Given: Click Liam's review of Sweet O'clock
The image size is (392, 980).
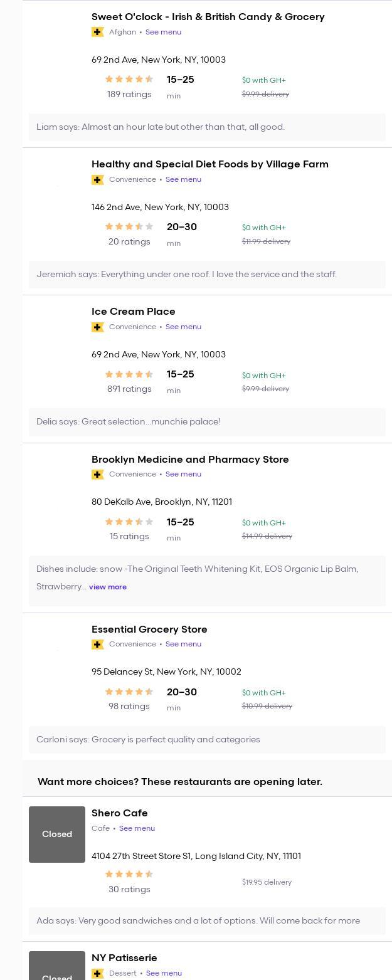Looking at the screenshot, I should pos(161,127).
